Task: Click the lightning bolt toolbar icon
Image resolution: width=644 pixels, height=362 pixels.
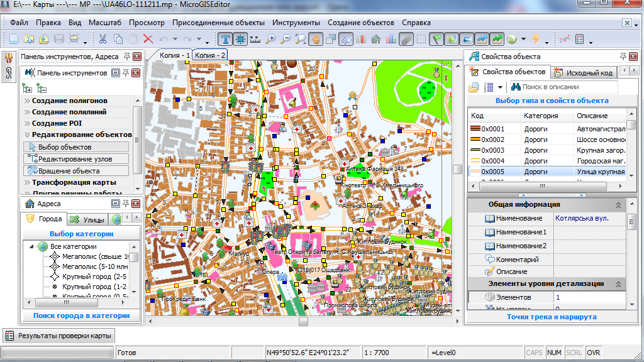Action: 536,39
